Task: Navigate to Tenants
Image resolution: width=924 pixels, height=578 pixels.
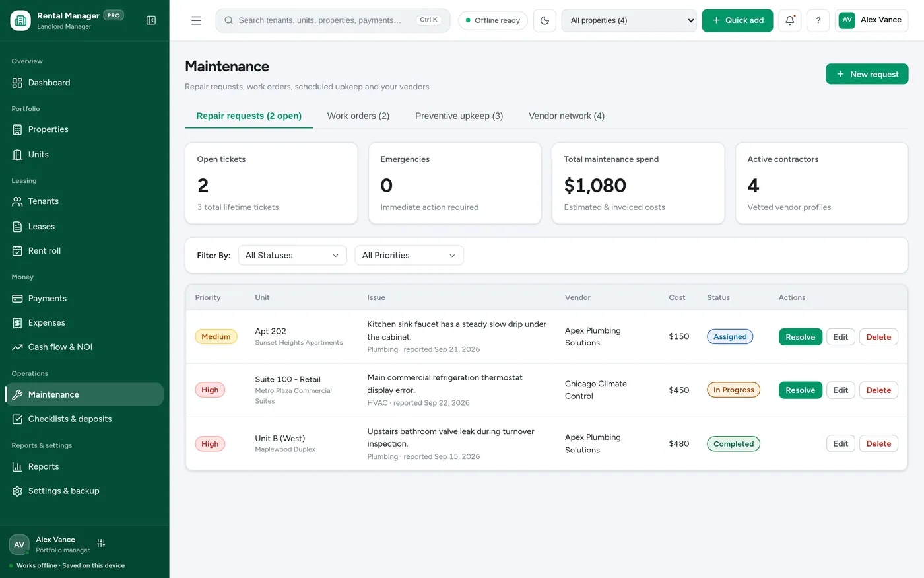Action: (84, 201)
